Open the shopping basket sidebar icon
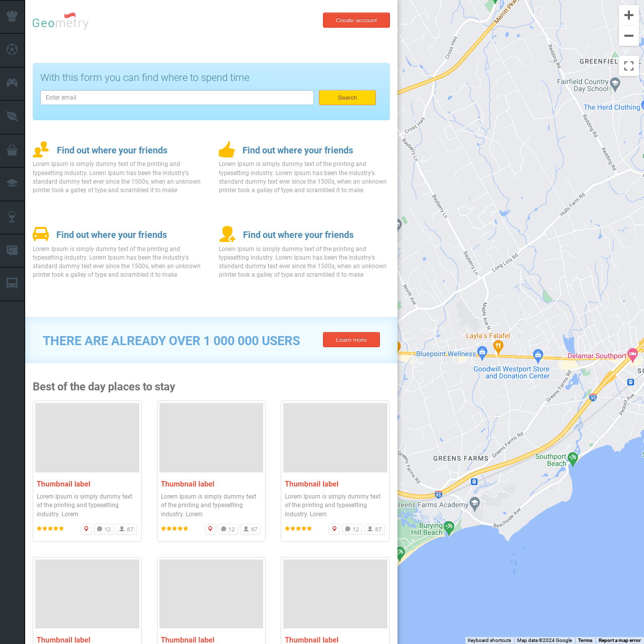The height and width of the screenshot is (644, 644). click(x=12, y=150)
